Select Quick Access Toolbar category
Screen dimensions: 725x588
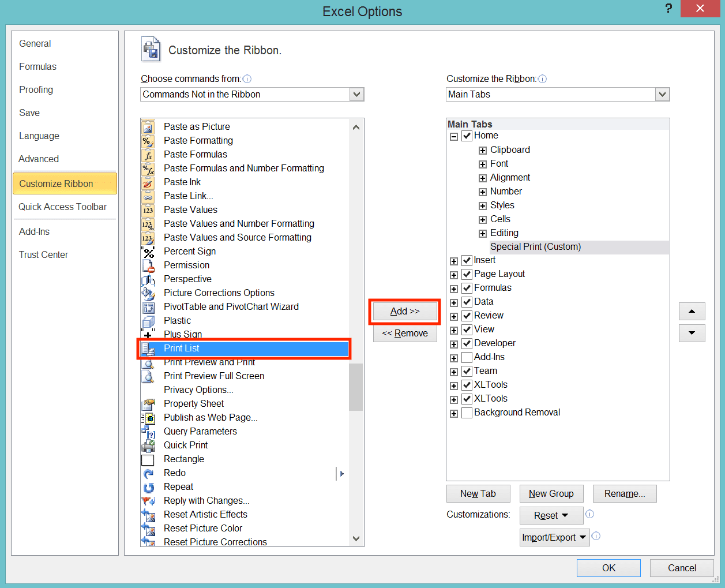[x=62, y=207]
